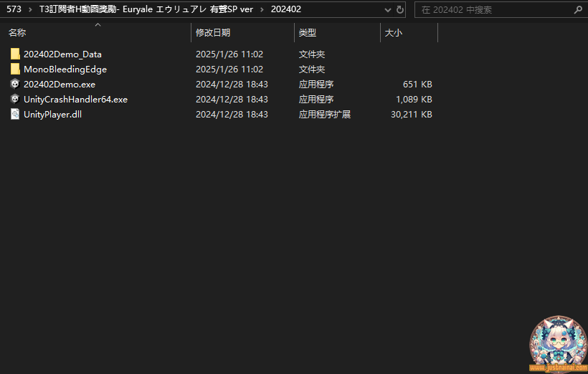The image size is (588, 374).
Task: Click the 651 KB size value
Action: (417, 84)
